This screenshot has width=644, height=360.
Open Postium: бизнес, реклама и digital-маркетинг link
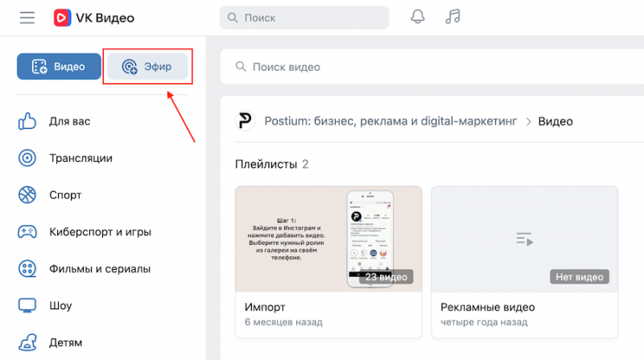point(391,122)
